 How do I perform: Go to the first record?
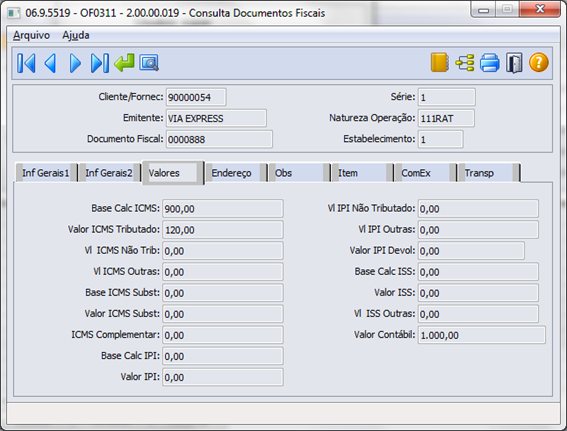click(26, 63)
